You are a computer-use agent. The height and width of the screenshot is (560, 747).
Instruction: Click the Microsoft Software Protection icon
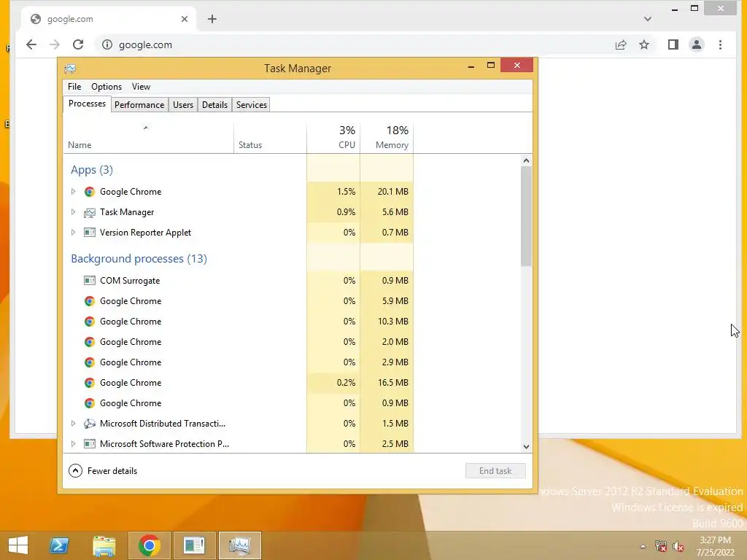click(90, 444)
